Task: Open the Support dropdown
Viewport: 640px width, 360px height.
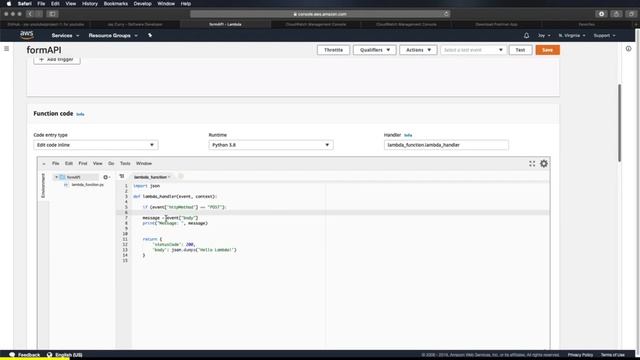Action: coord(604,36)
